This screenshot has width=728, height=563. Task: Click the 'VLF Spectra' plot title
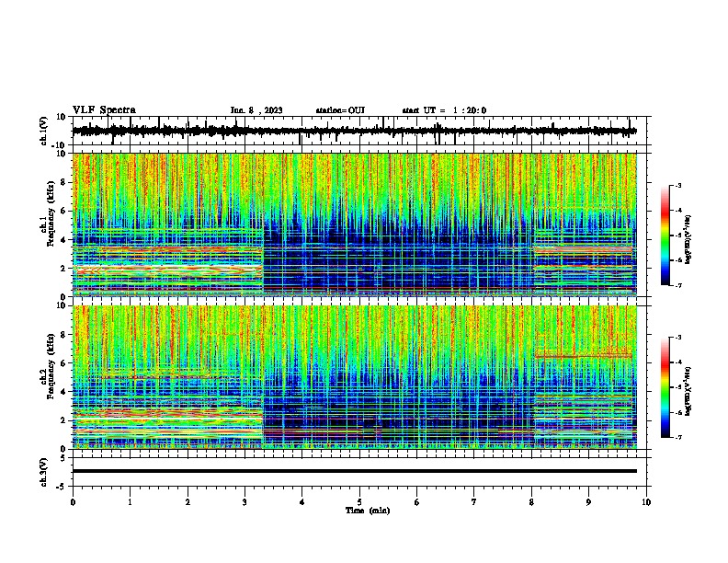tap(104, 110)
